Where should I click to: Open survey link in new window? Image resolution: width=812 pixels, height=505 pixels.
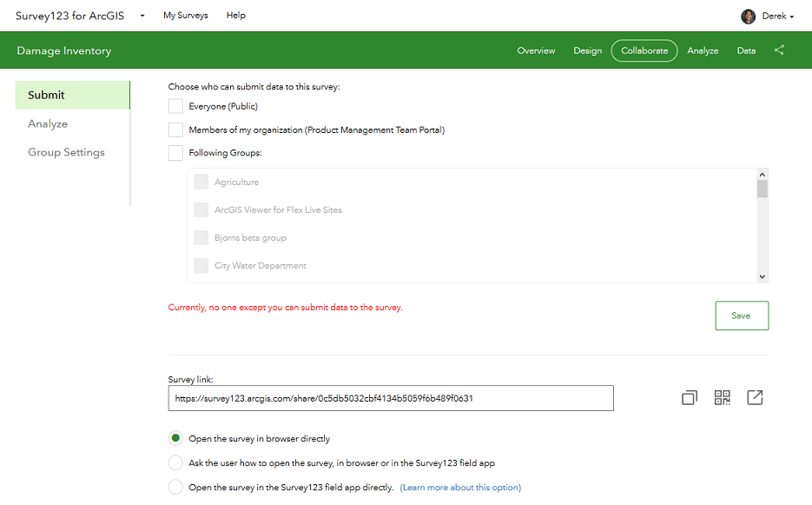(x=755, y=398)
